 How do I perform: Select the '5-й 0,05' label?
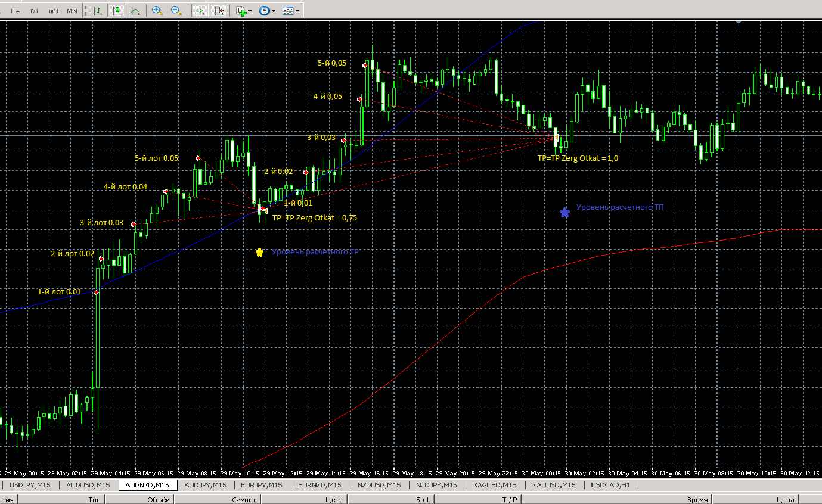(332, 63)
